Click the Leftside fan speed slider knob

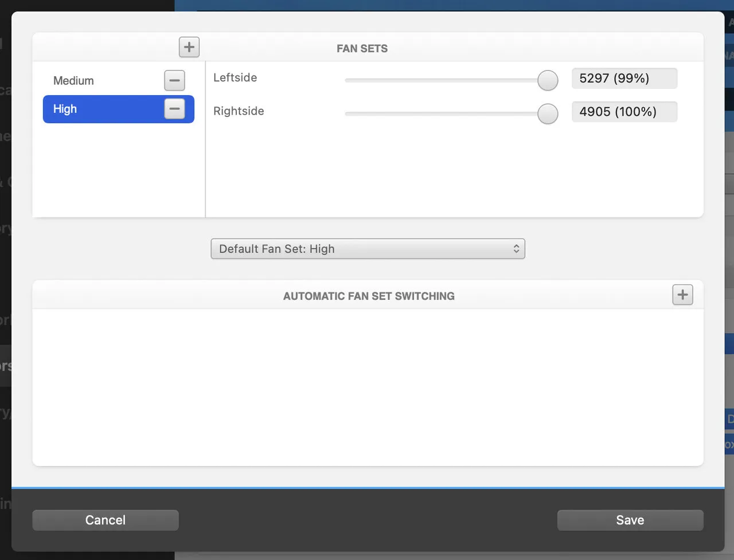coord(548,81)
